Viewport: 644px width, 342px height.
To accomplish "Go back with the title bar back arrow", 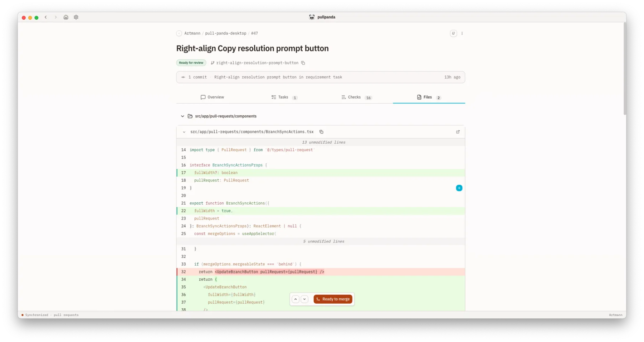I will pyautogui.click(x=46, y=17).
